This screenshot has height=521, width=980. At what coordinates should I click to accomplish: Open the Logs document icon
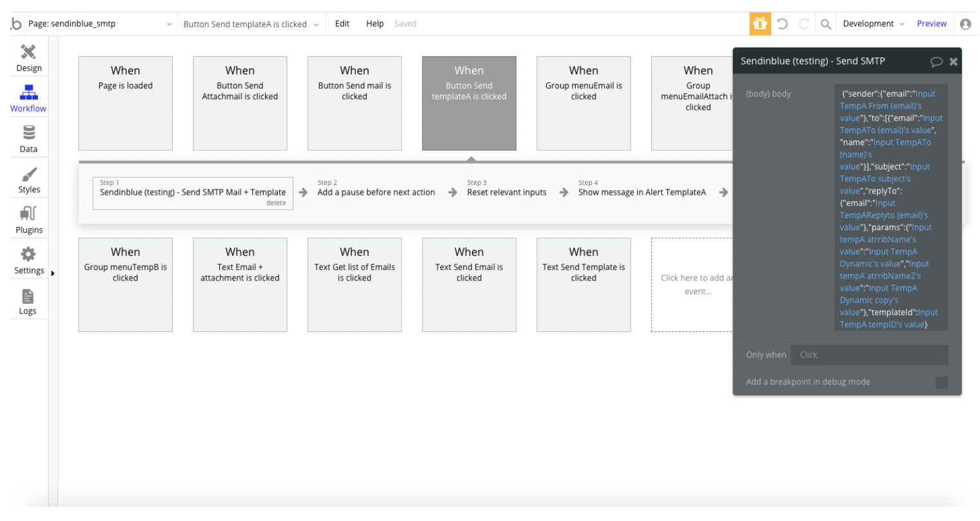tap(28, 297)
